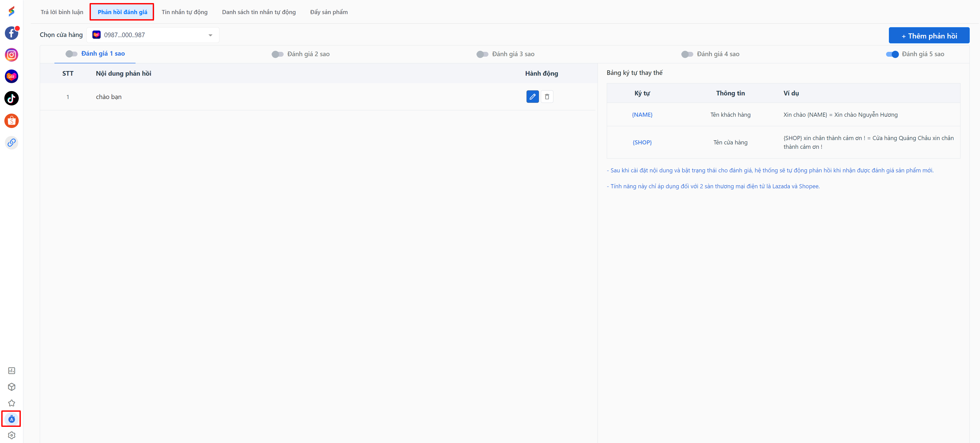This screenshot has width=980, height=443.
Task: Disable the Đánh giá 5 sao toggle
Action: point(892,54)
